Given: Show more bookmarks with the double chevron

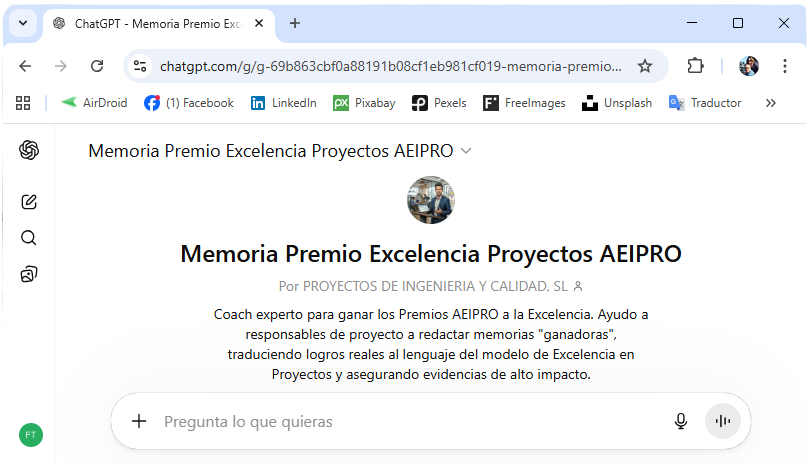Looking at the screenshot, I should point(771,103).
